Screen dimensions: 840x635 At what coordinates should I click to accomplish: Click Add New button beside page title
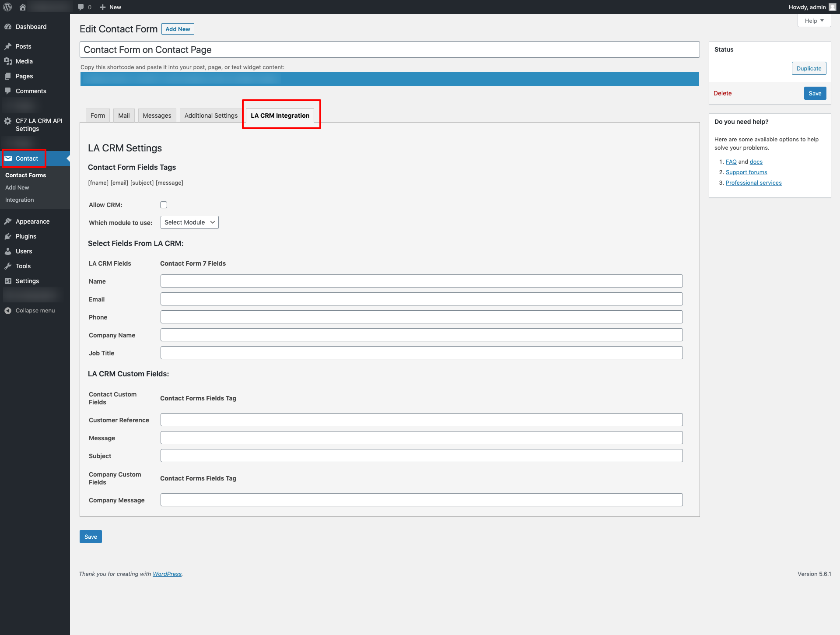tap(178, 29)
